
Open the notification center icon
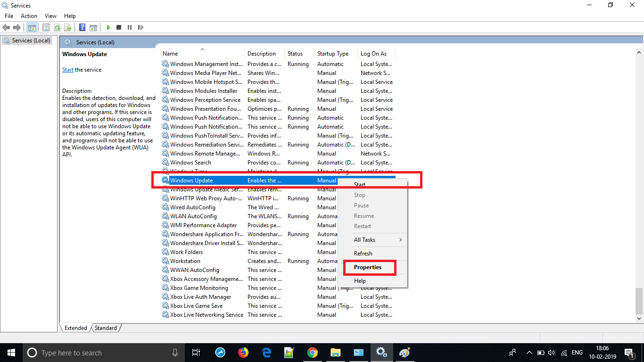(628, 353)
